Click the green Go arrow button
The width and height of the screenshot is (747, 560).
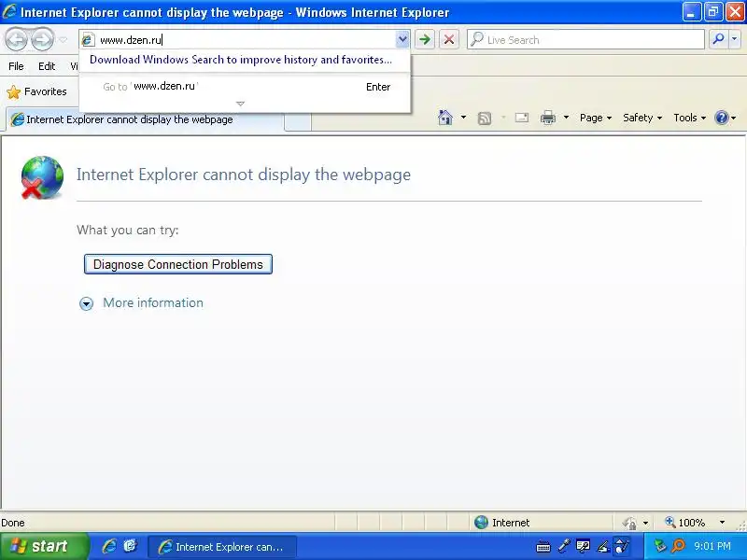(425, 39)
